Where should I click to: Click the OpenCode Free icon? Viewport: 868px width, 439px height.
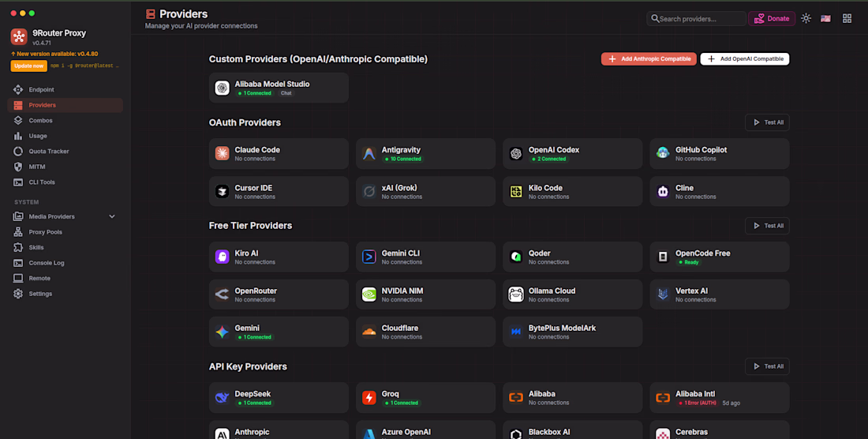[663, 257]
